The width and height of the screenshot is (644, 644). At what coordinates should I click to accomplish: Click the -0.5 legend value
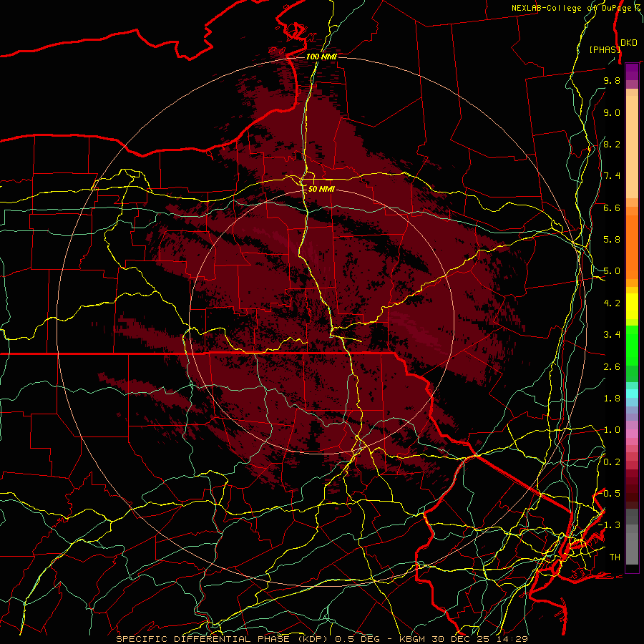pyautogui.click(x=610, y=494)
